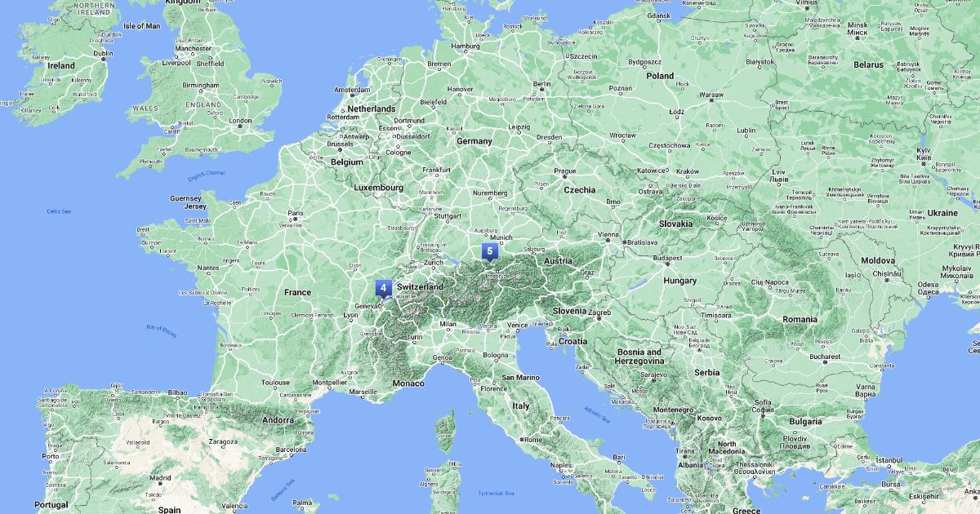Click the Luxembourg country label

(x=378, y=188)
